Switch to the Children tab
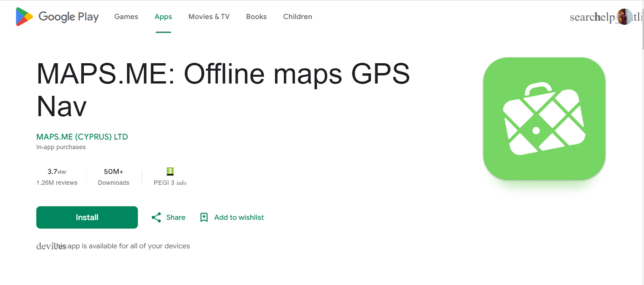The image size is (644, 285). (297, 17)
